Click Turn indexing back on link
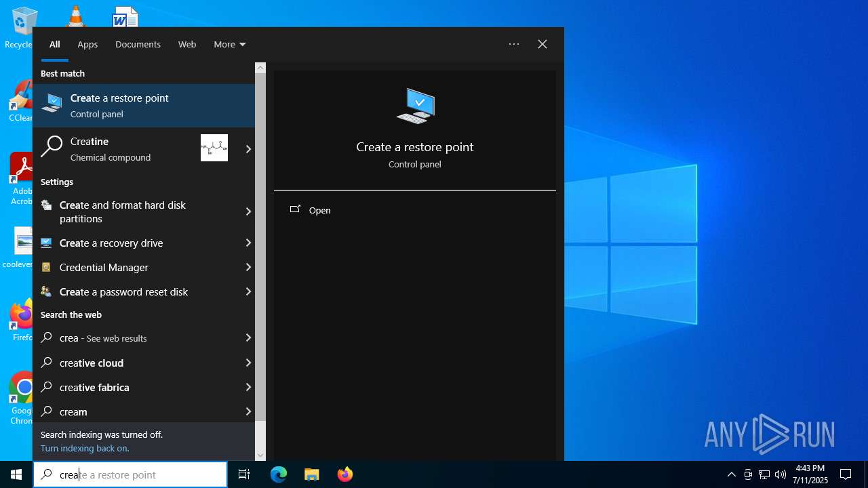Screen dimensions: 868x488 click(x=85, y=448)
